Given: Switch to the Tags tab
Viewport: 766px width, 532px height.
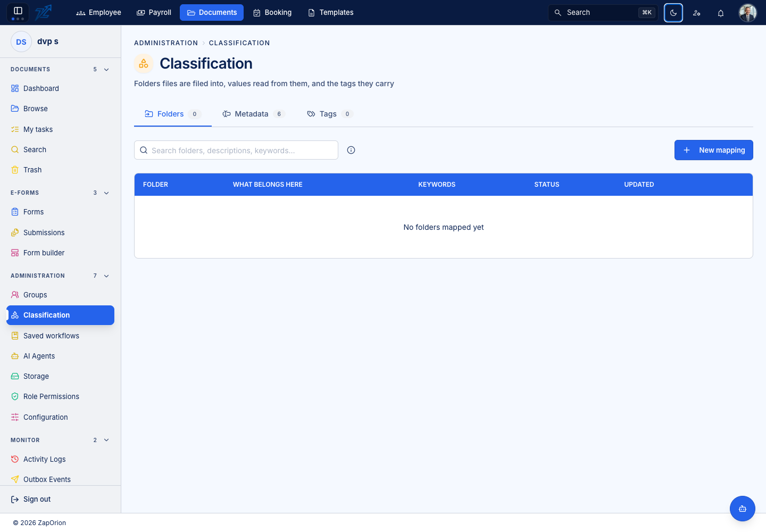Looking at the screenshot, I should pyautogui.click(x=330, y=114).
